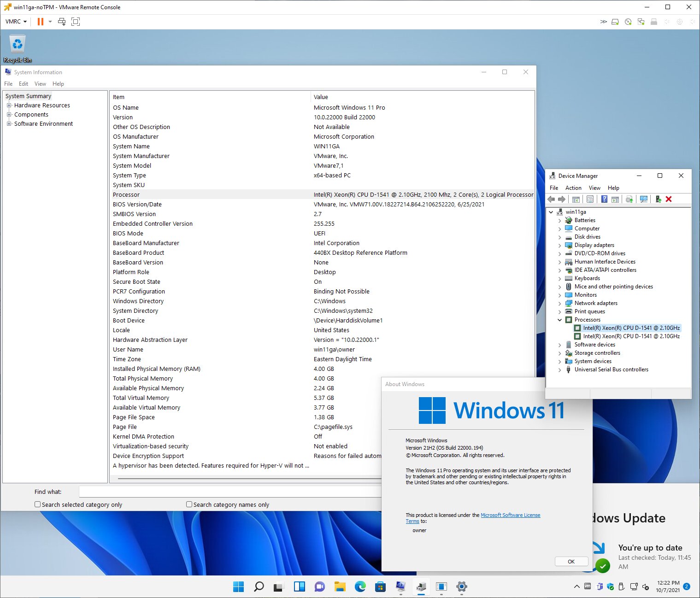Click the taskbar clock showing 12:22 PM

click(668, 586)
